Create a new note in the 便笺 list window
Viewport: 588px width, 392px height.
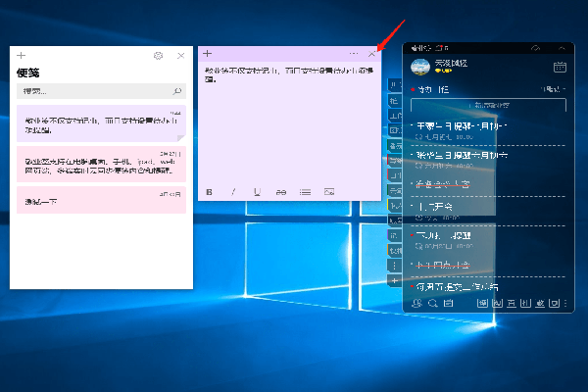21,56
